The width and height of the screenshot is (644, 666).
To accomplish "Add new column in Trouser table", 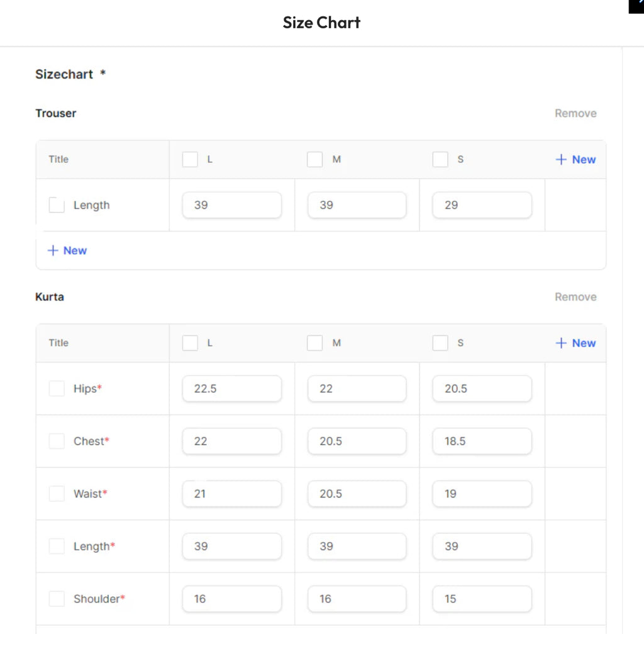I will [x=575, y=159].
